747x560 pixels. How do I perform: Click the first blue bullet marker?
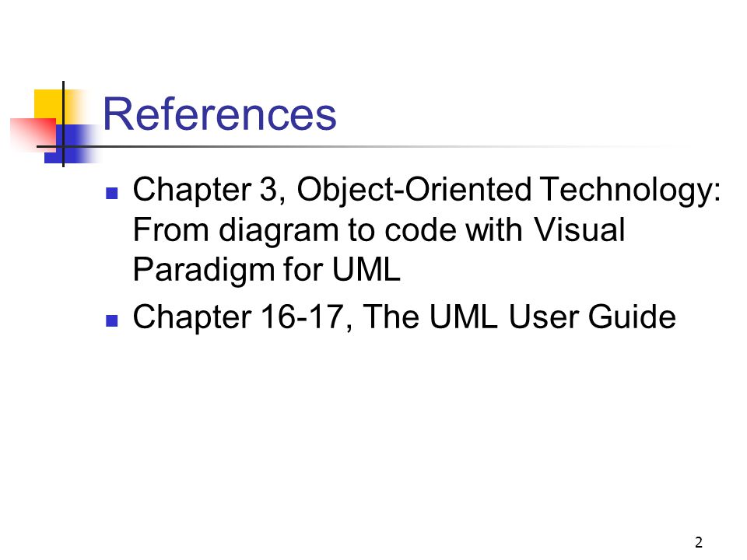click(x=111, y=193)
